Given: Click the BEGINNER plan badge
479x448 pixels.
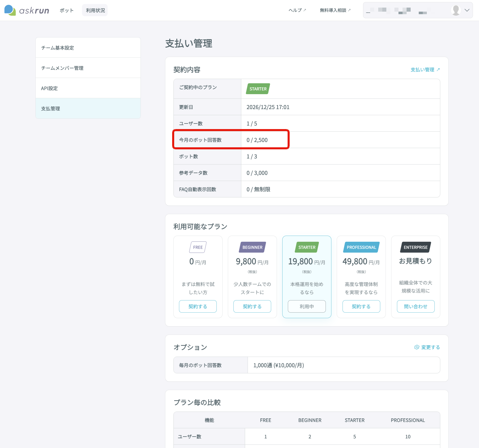Looking at the screenshot, I should coord(252,247).
